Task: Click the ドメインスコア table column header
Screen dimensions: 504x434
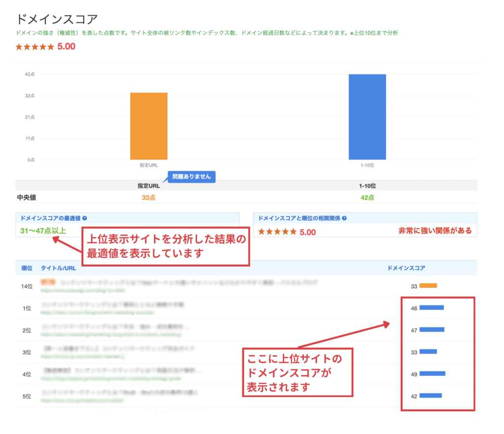Action: pyautogui.click(x=407, y=268)
